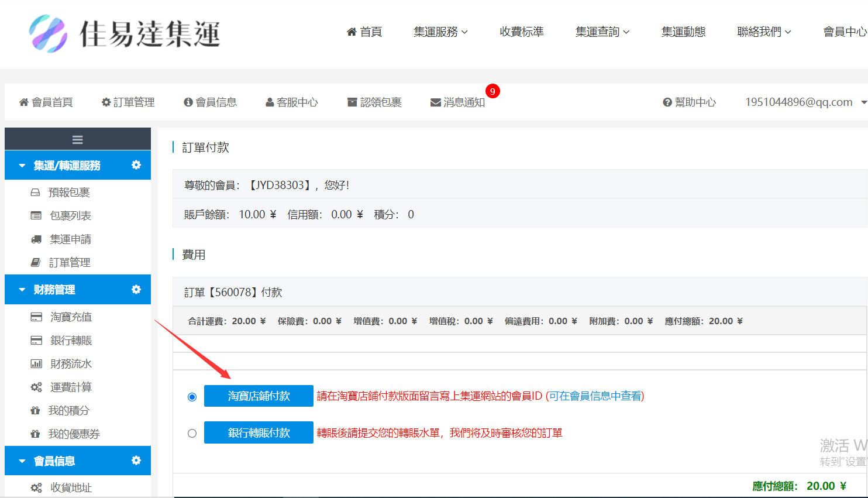Click the 信用額: 0.00 ¥ text
Viewport: 868px width, 498px height.
[325, 214]
